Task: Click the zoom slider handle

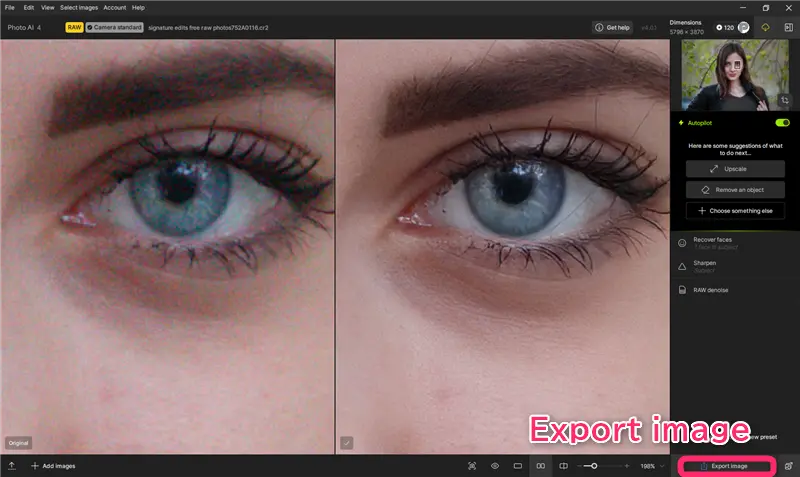Action: click(594, 466)
